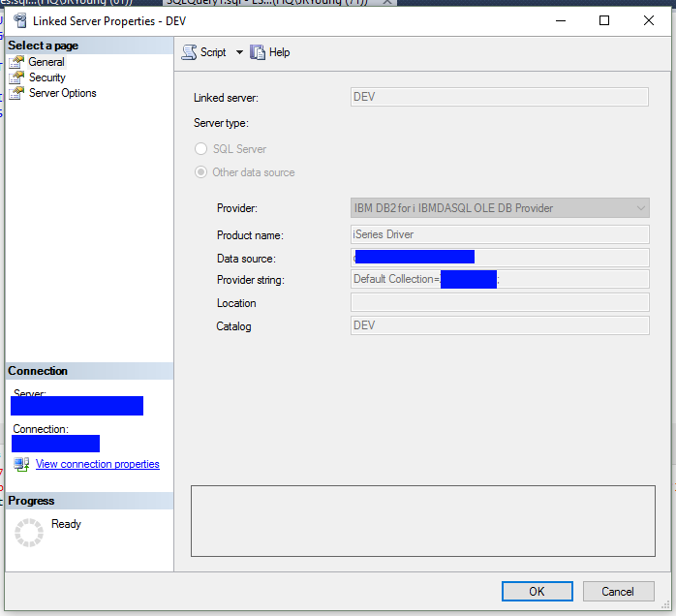Screen dimensions: 676x616
Task: Click the dialog title bar window icon
Action: pos(18,20)
